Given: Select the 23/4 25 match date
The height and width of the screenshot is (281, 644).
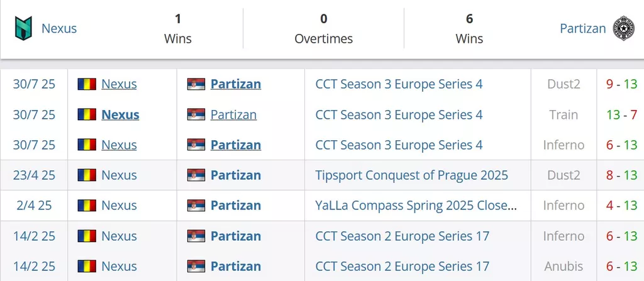Looking at the screenshot, I should [34, 175].
